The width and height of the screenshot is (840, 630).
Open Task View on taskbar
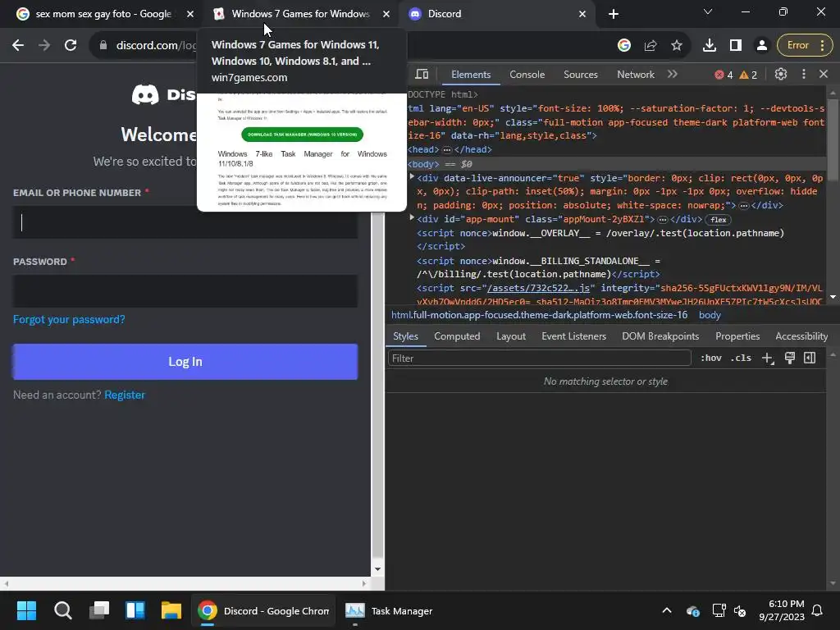coord(99,610)
